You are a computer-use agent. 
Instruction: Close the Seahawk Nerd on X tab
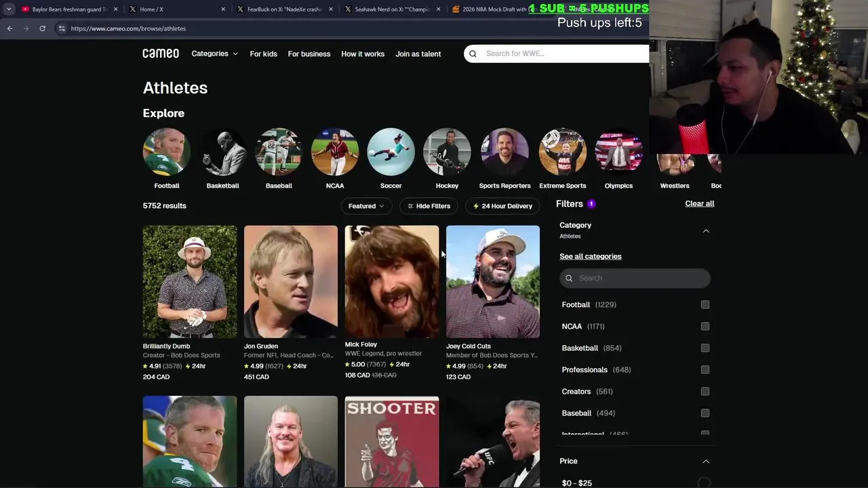click(x=438, y=9)
